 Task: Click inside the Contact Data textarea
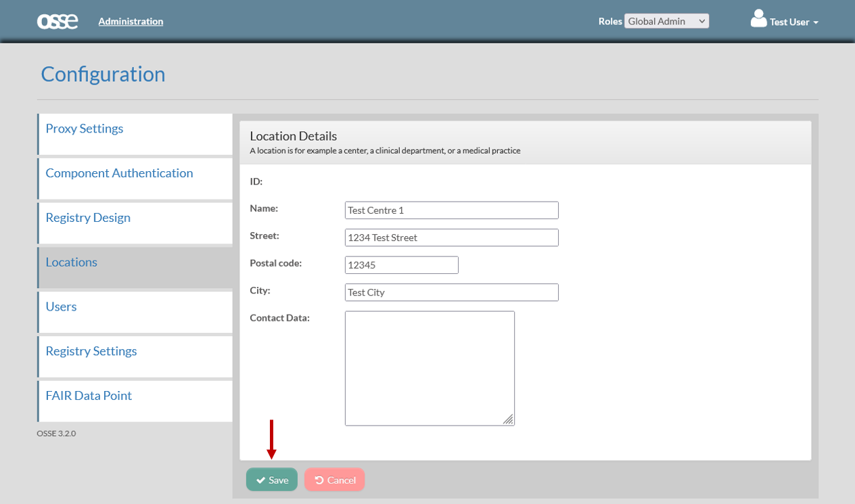tap(430, 368)
